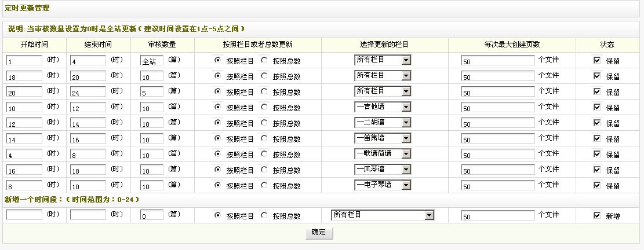Select 按照总数 radio in the new time row

tap(264, 215)
